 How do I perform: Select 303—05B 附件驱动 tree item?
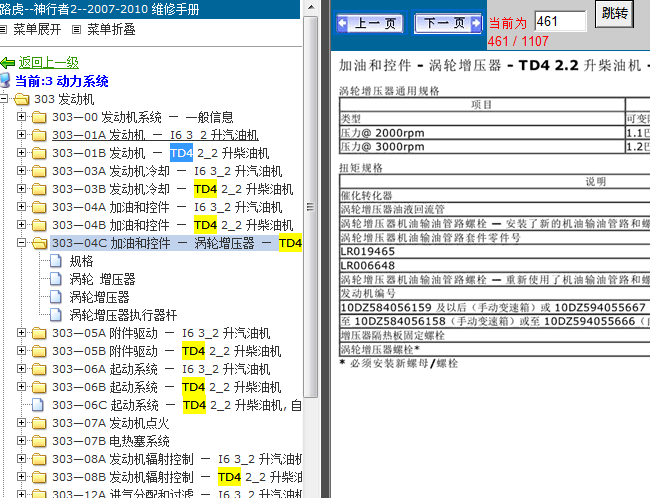(x=167, y=351)
